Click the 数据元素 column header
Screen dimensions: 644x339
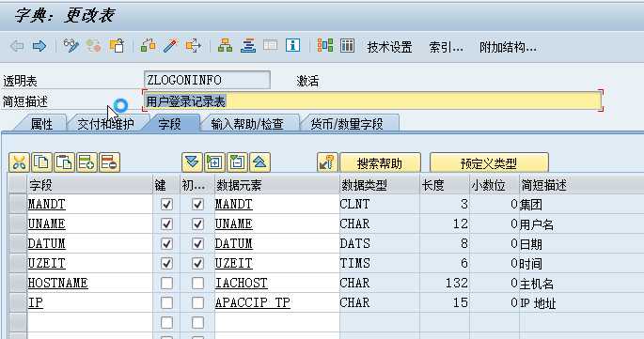[276, 185]
